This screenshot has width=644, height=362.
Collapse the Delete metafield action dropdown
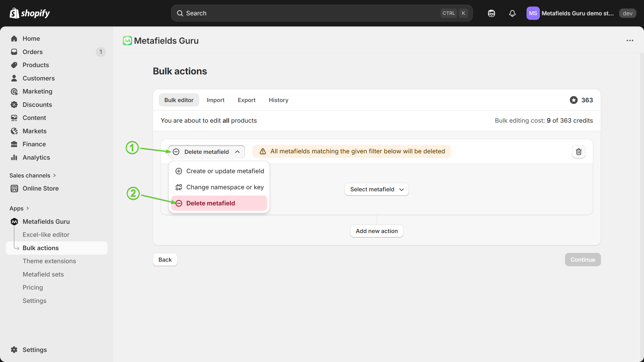(x=206, y=152)
